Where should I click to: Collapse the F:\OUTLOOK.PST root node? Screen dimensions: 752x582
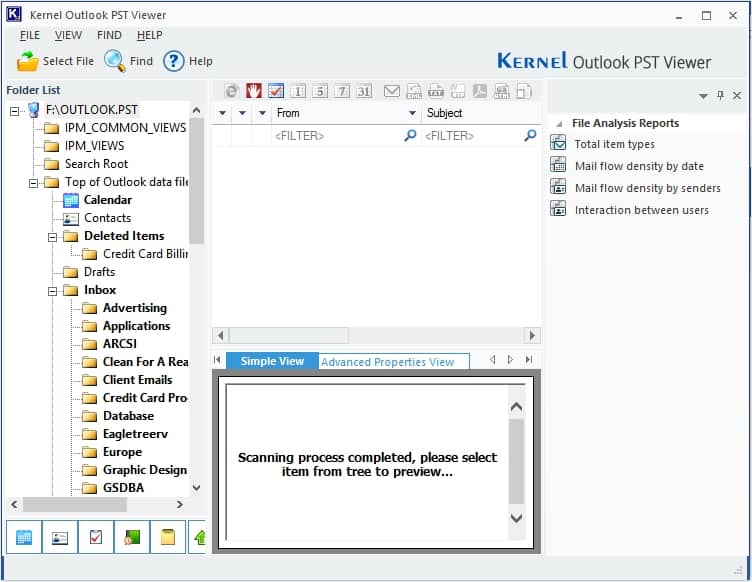(x=14, y=111)
